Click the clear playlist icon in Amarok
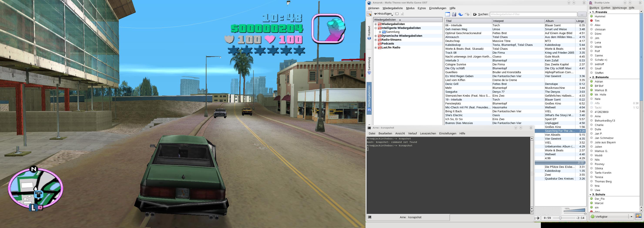Image resolution: width=644 pixels, height=228 pixels. [448, 14]
